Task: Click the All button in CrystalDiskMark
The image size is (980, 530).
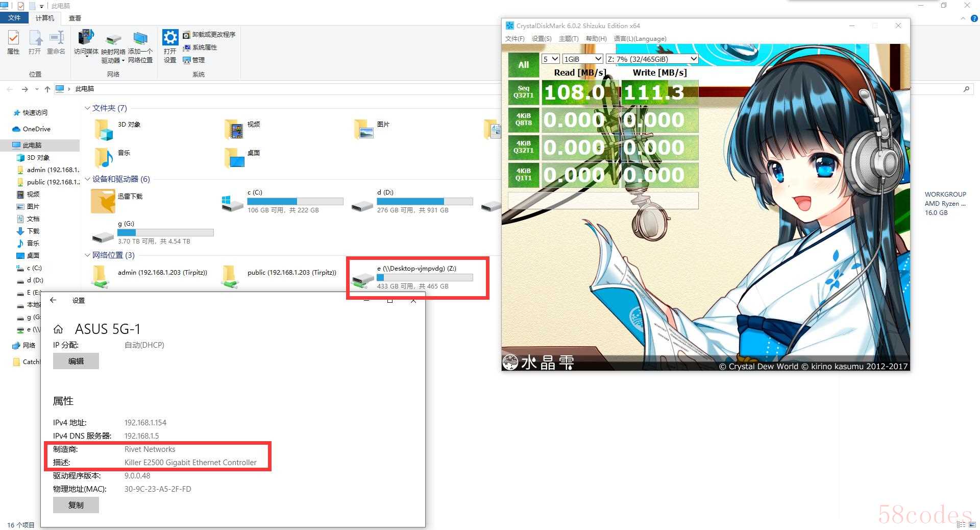Action: pyautogui.click(x=524, y=65)
